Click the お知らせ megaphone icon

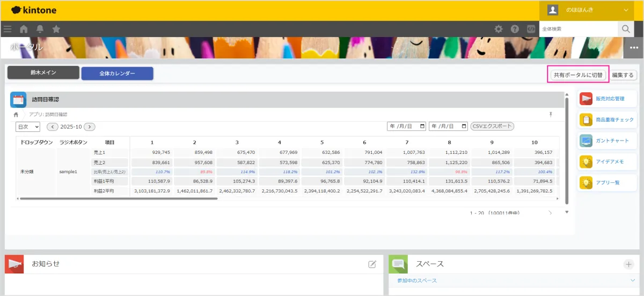click(x=14, y=264)
